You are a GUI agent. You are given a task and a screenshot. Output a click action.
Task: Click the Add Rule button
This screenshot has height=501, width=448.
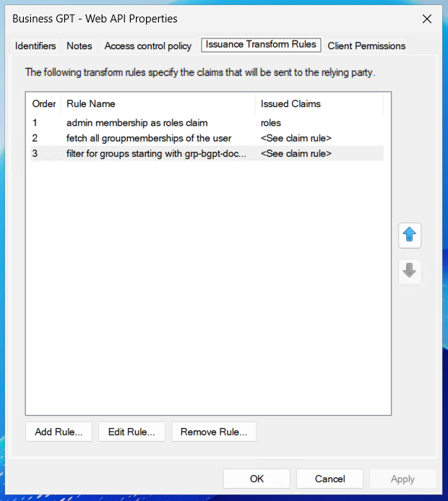(x=59, y=432)
